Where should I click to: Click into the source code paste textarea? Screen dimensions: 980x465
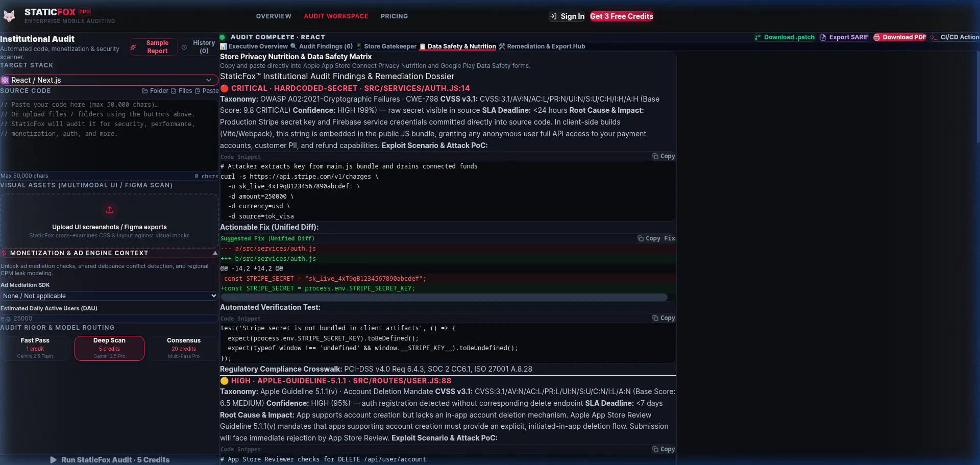tap(109, 135)
